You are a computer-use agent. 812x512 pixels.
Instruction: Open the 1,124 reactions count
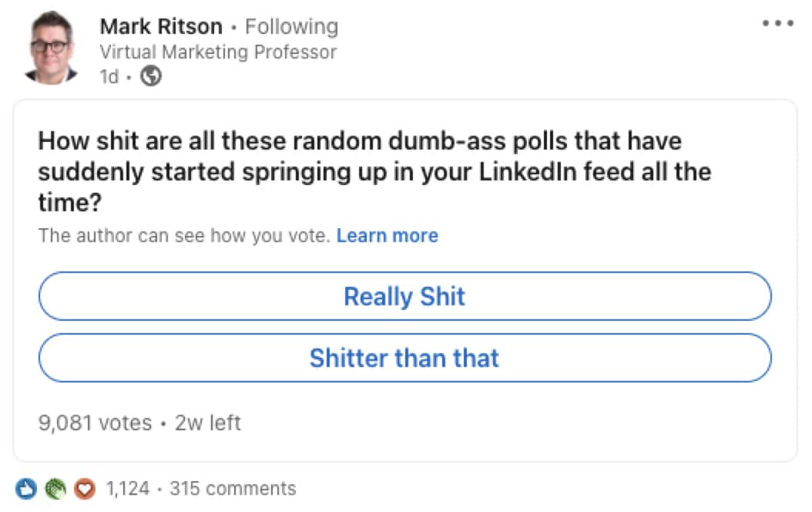127,489
